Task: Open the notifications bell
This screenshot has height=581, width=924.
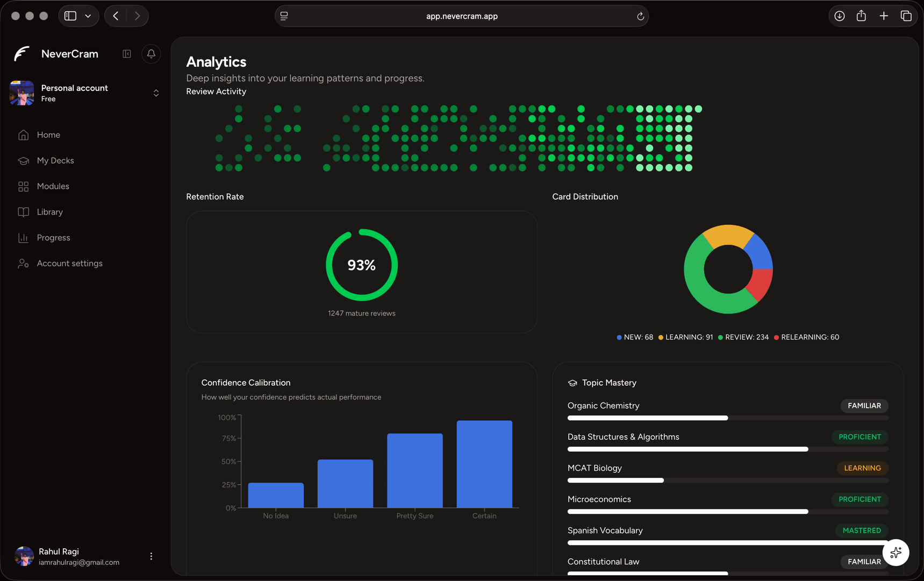Action: click(x=151, y=54)
